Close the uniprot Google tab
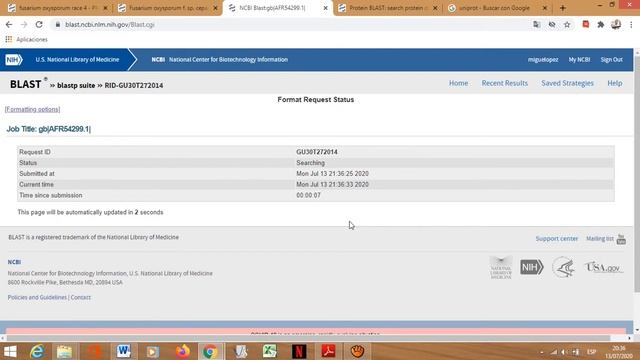 (544, 8)
